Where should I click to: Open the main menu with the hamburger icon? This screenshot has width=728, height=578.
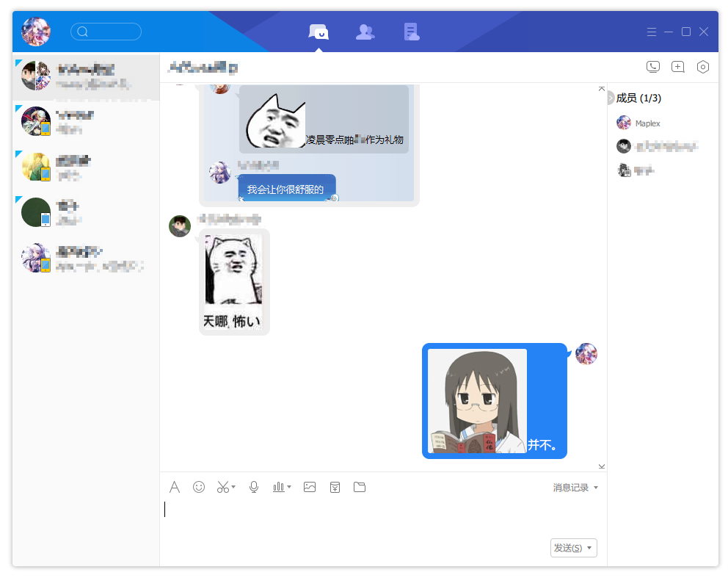click(652, 31)
